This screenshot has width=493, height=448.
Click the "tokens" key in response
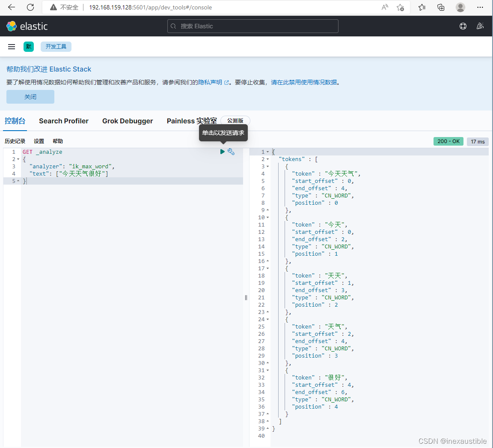(x=292, y=159)
